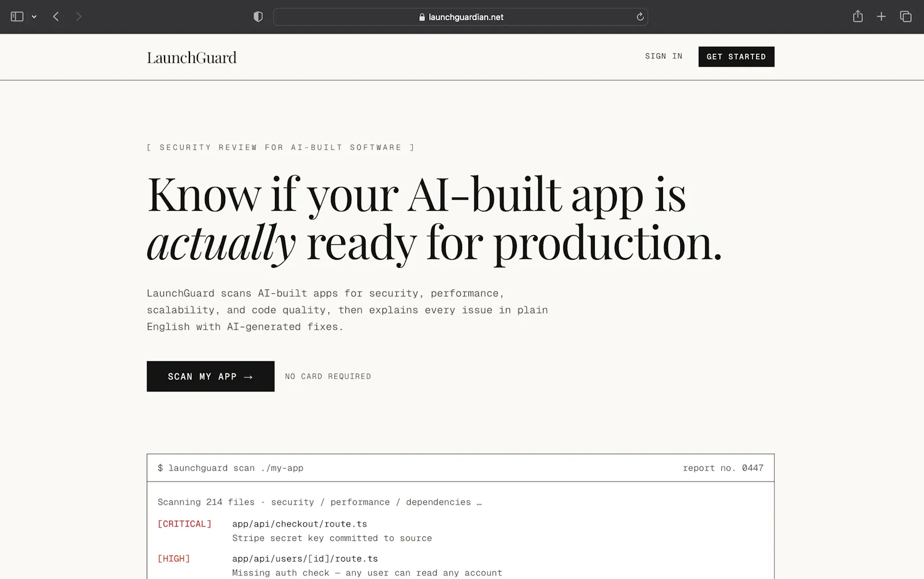
Task: Click the 'Missing auth check' finding description
Action: pyautogui.click(x=367, y=573)
